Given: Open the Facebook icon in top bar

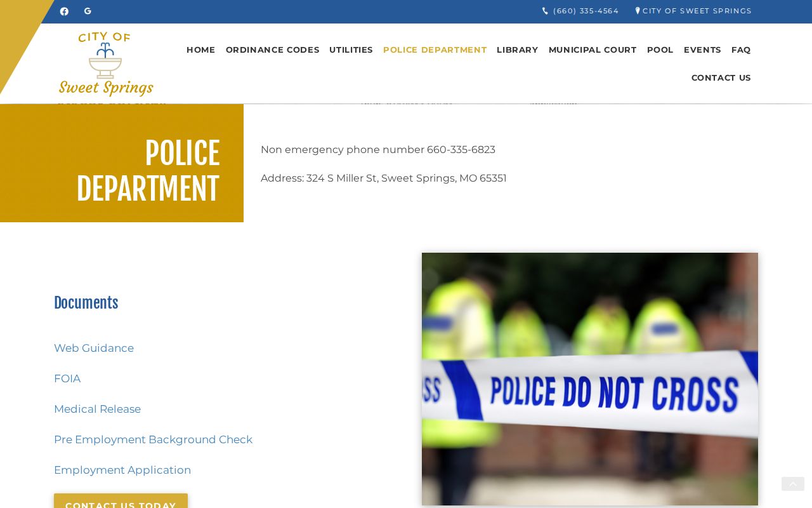Looking at the screenshot, I should point(64,11).
